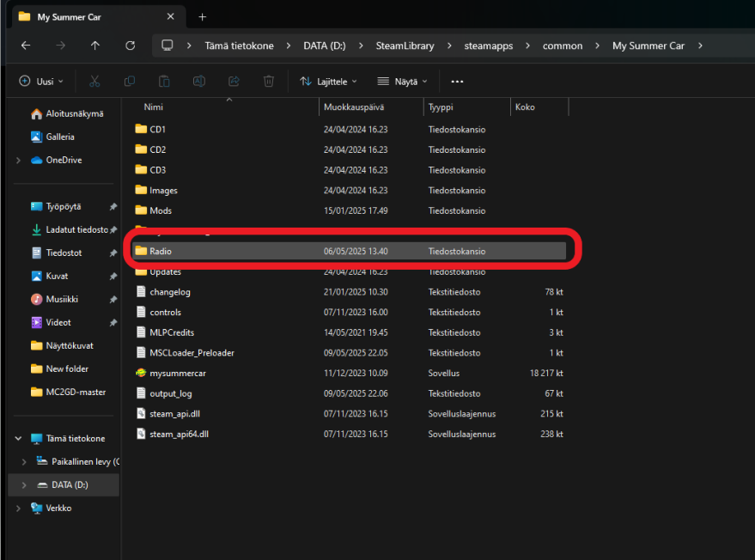Open Ladatut tiedostot in the sidebar

click(70, 229)
